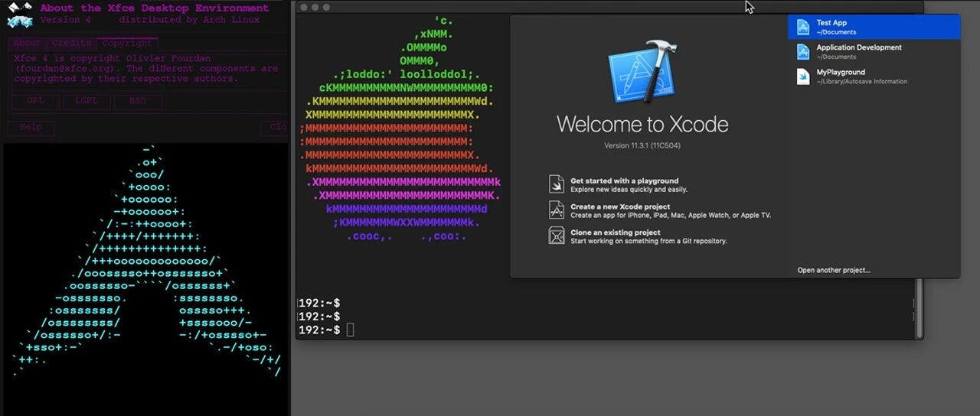The image size is (980, 416).
Task: Click the Xcode version 11.3.1 text
Action: coord(642,145)
